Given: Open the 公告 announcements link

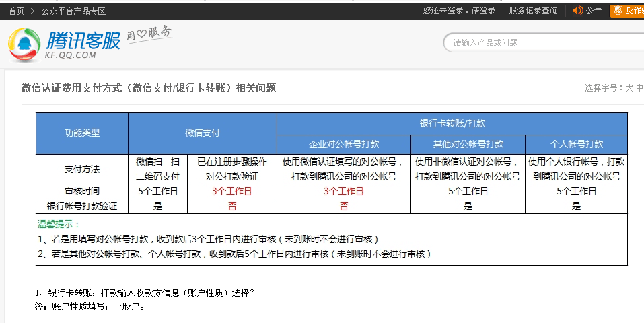Looking at the screenshot, I should coord(594,11).
